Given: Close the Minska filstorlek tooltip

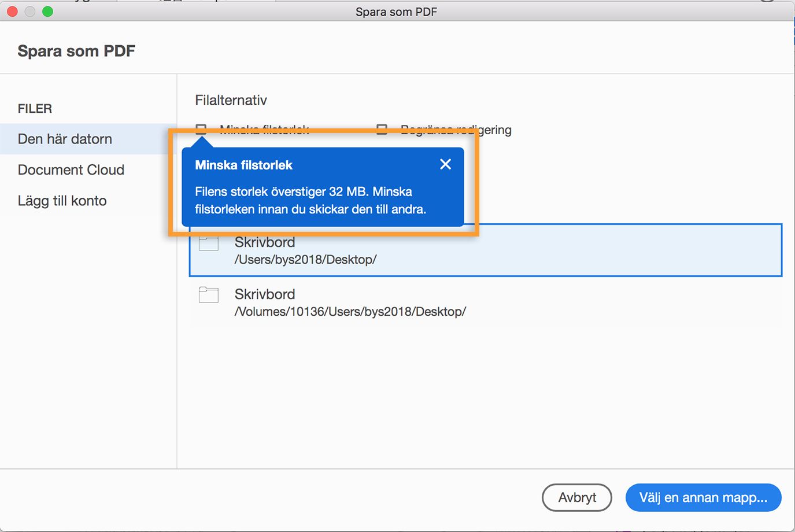Looking at the screenshot, I should click(445, 164).
